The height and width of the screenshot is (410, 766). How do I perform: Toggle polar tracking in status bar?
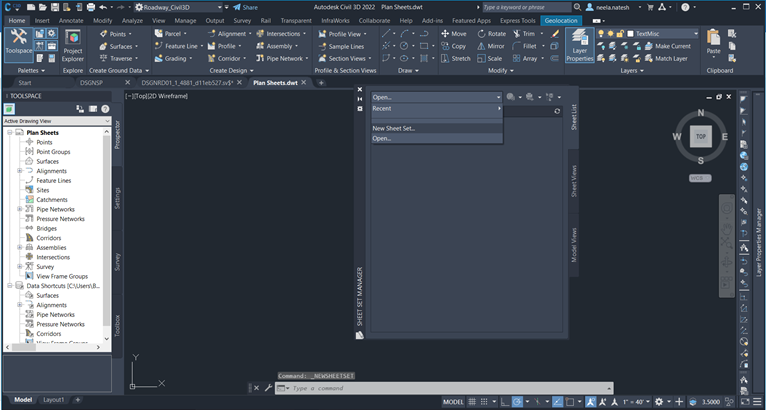tap(518, 402)
